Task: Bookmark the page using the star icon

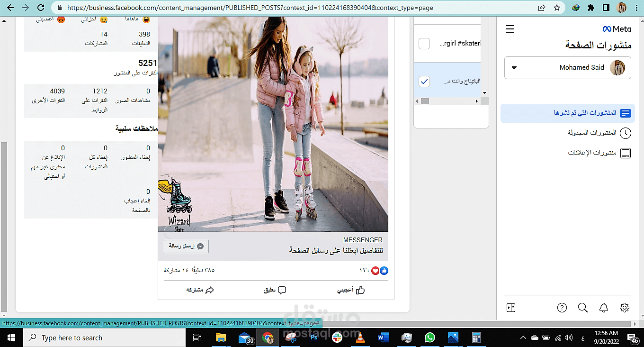Action: click(557, 8)
